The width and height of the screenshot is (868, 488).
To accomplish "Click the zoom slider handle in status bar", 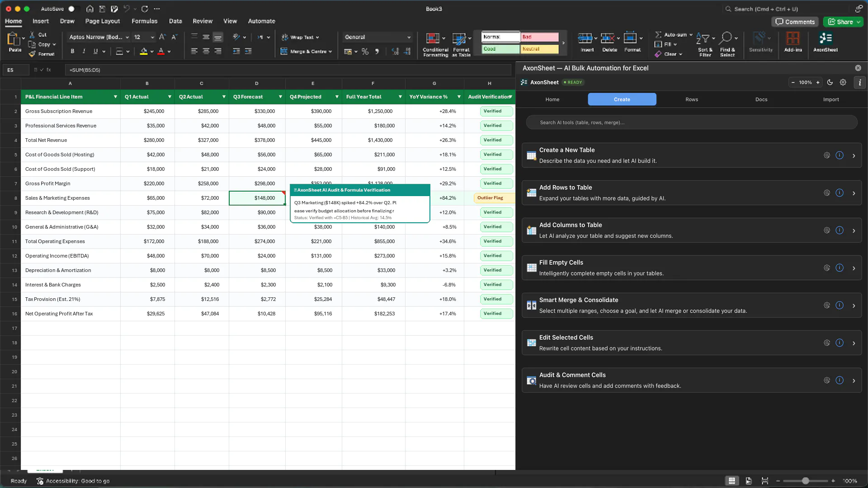I will [x=806, y=481].
